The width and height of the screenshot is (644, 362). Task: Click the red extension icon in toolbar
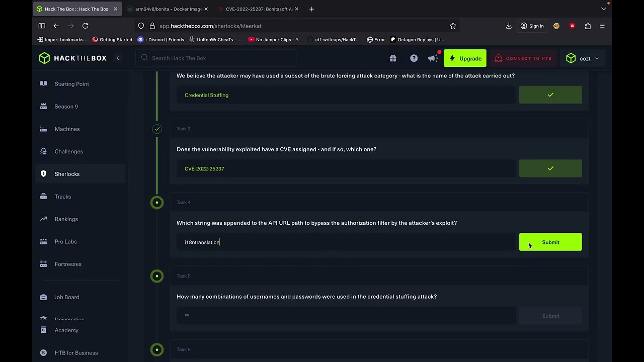pyautogui.click(x=572, y=26)
